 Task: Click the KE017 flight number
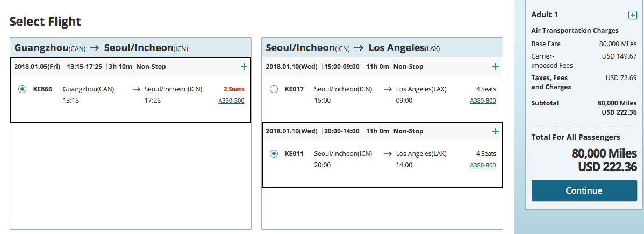(294, 89)
